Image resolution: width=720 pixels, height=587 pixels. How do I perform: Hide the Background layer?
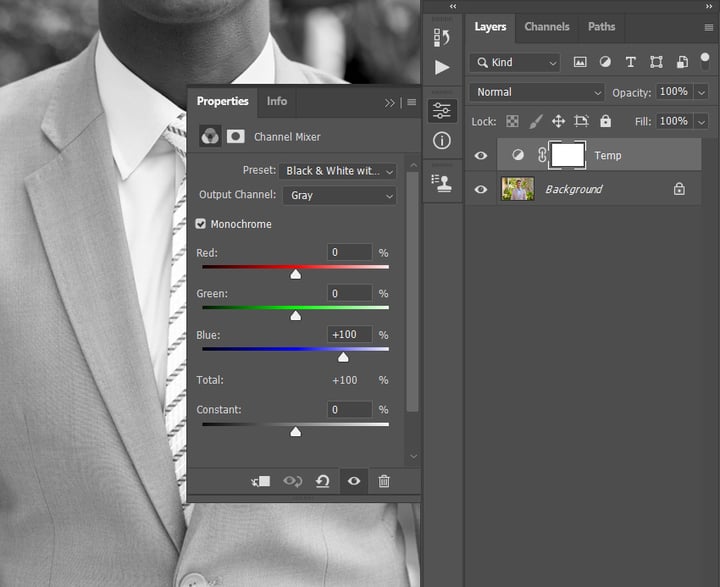coord(481,189)
